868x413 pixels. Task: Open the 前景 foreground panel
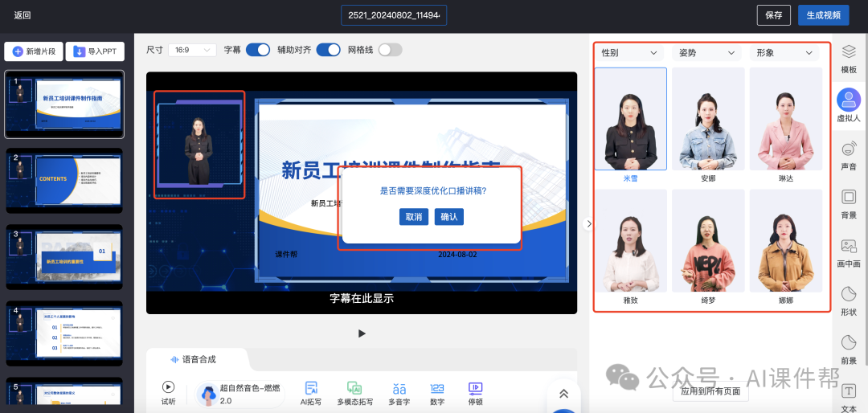849,350
